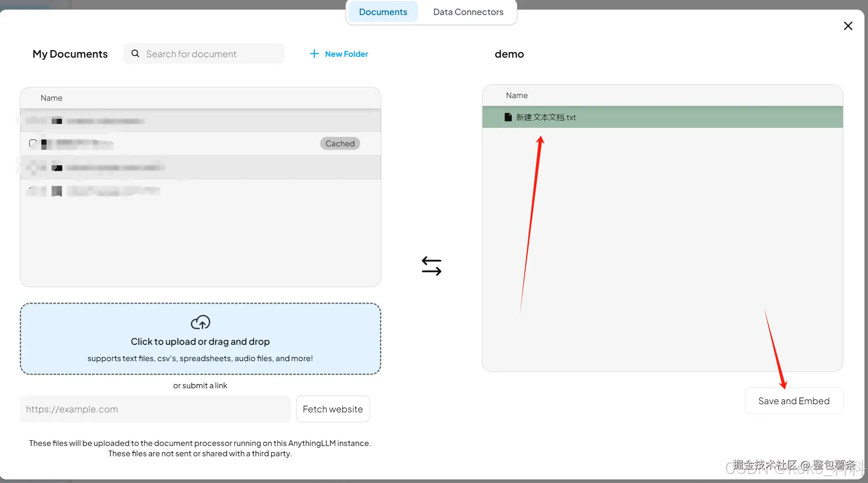This screenshot has width=868, height=483.
Task: Switch to the Documents tab
Action: [383, 12]
